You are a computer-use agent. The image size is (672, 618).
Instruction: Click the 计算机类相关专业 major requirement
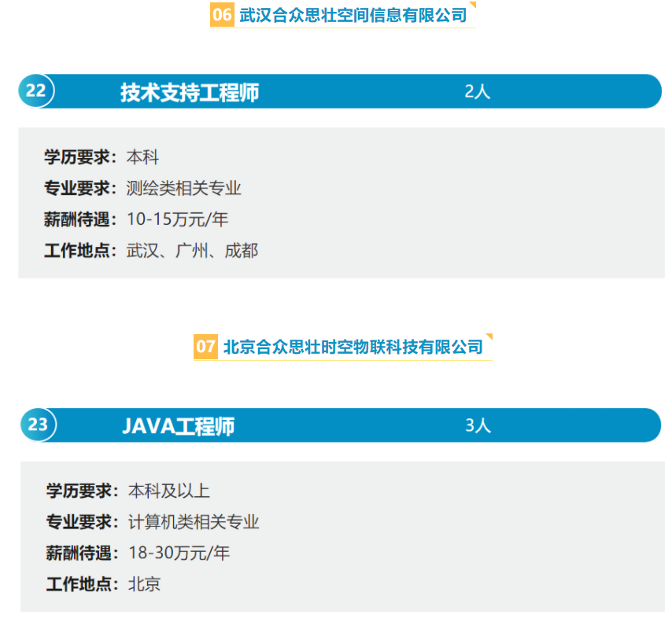[194, 522]
